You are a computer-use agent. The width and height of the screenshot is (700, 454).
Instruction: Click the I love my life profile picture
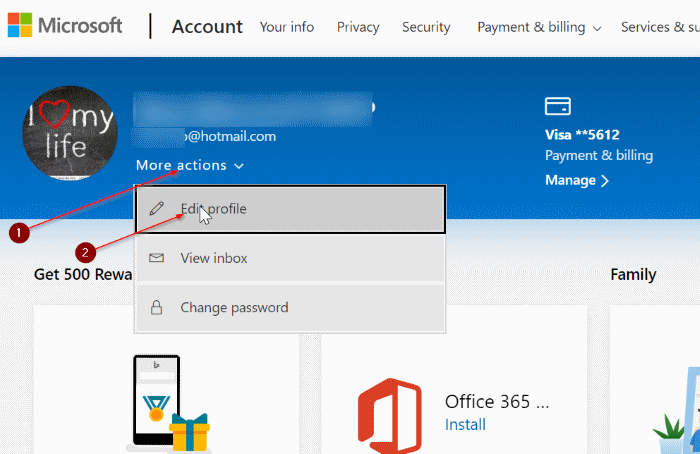70,133
